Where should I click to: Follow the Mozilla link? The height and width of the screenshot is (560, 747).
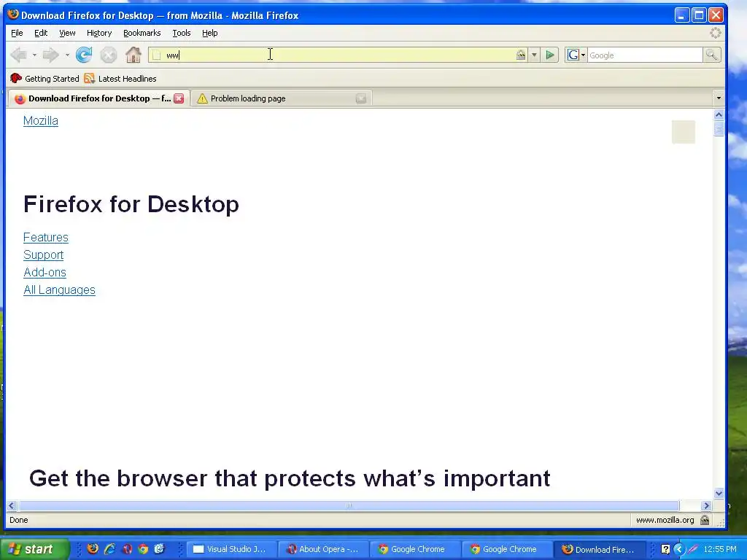[x=41, y=121]
